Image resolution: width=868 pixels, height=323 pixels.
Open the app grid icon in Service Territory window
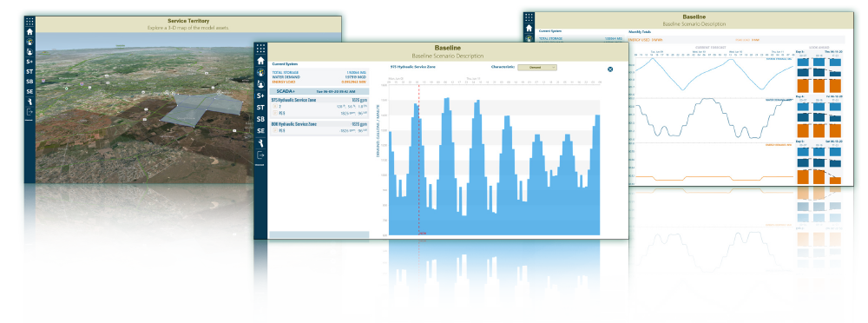(30, 21)
